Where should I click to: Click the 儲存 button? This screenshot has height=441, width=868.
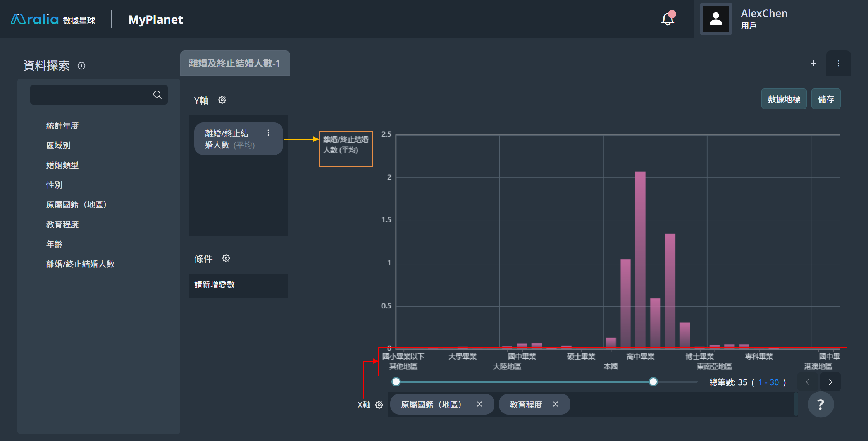coord(826,99)
